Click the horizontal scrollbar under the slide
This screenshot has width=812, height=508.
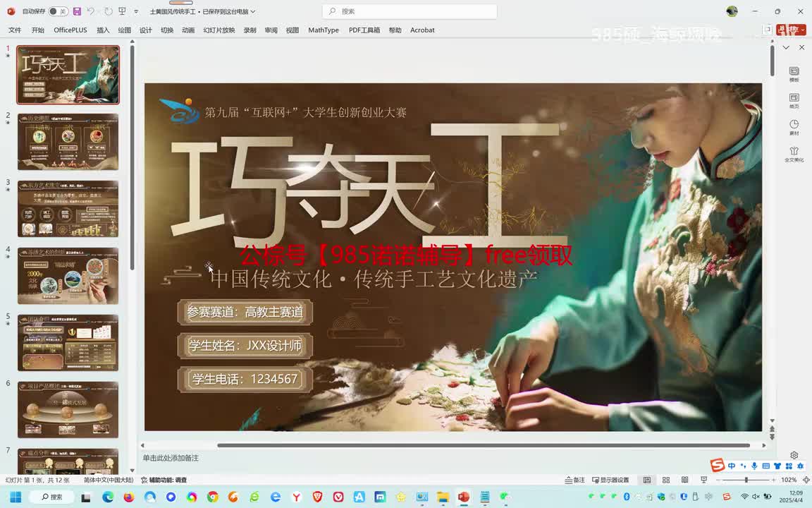[x=484, y=445]
